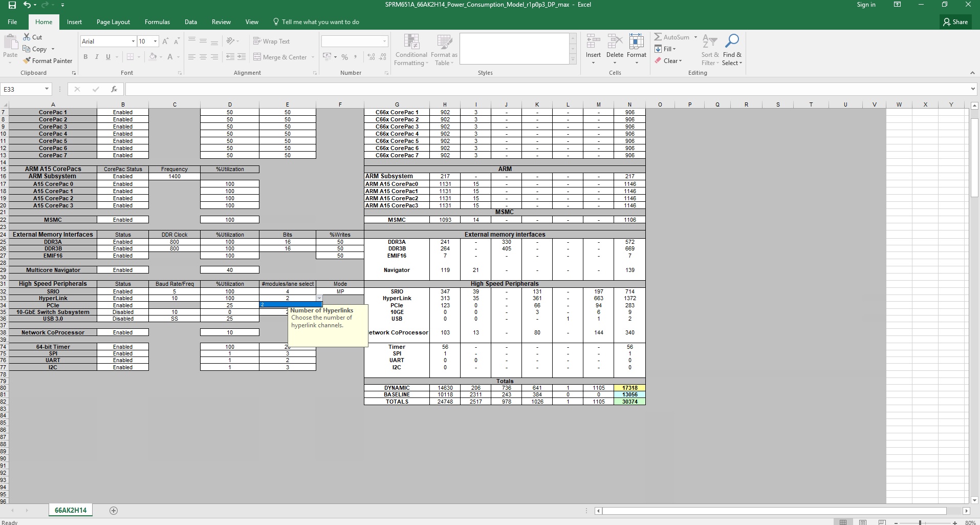
Task: Switch to Page Layout view in status bar
Action: [x=863, y=522]
